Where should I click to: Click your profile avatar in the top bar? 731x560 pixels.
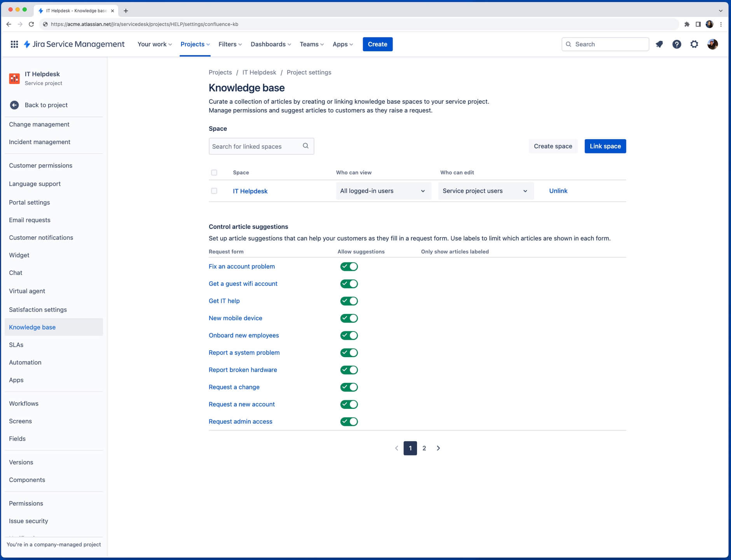pos(713,44)
